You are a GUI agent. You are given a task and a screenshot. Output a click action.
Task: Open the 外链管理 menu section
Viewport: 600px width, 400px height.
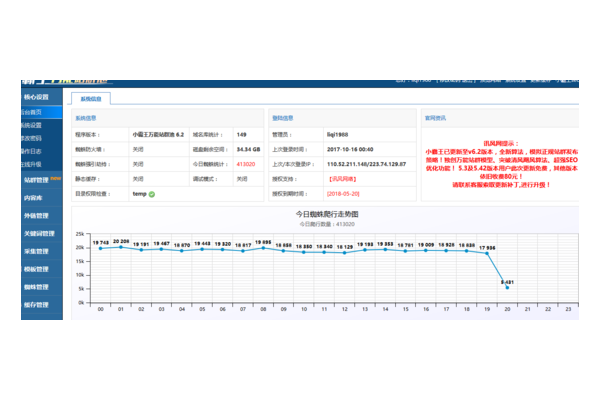(x=36, y=215)
